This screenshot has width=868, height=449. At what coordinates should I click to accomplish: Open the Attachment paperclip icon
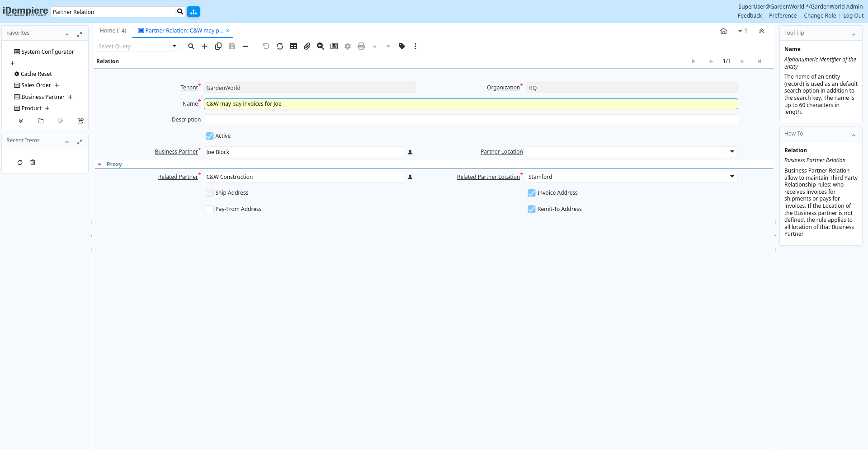(307, 46)
